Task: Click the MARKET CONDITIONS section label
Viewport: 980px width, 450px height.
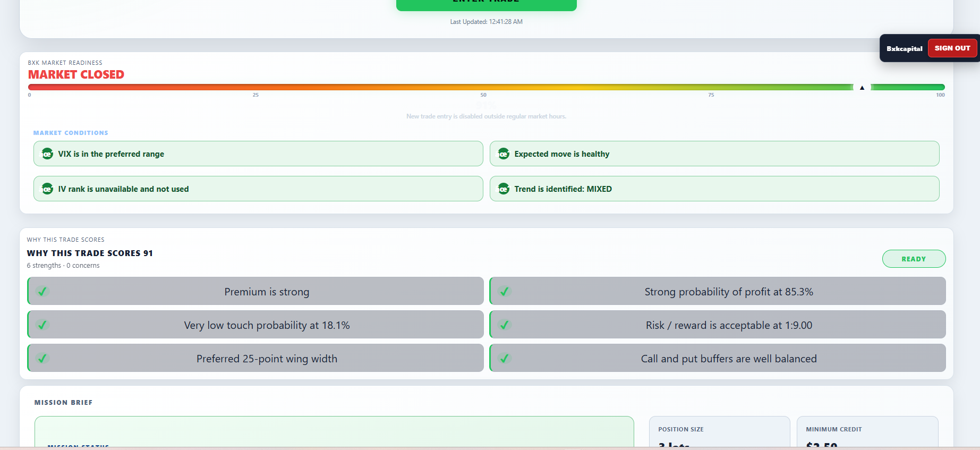Action: click(71, 133)
